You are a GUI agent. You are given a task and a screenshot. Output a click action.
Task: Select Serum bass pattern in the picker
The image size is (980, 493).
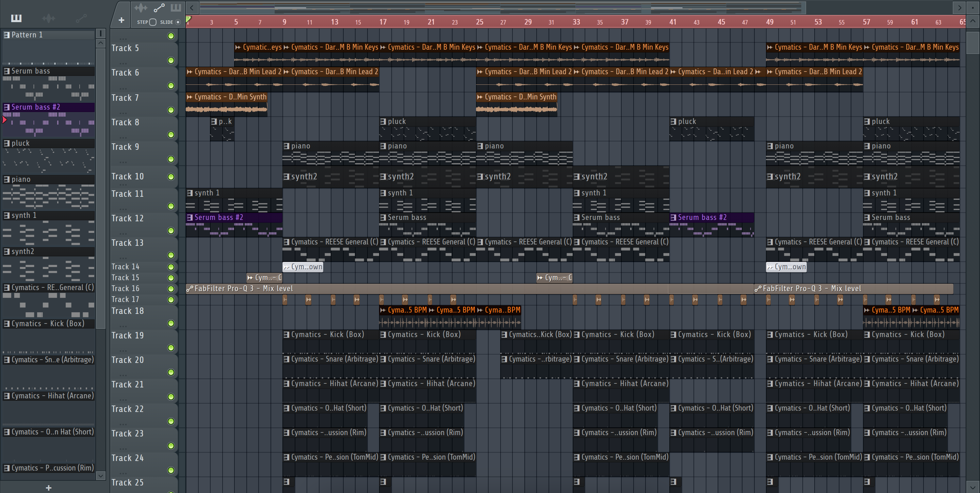pos(48,71)
